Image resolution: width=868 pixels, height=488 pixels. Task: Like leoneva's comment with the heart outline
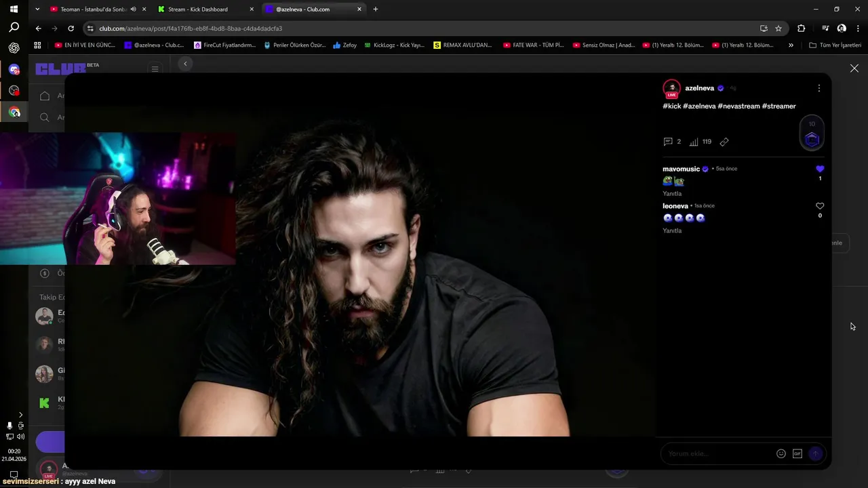pos(820,206)
